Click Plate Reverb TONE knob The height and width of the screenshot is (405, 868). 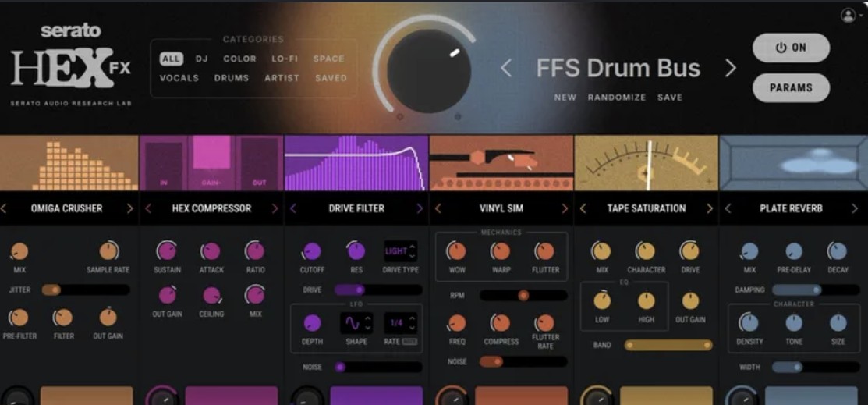tap(794, 323)
